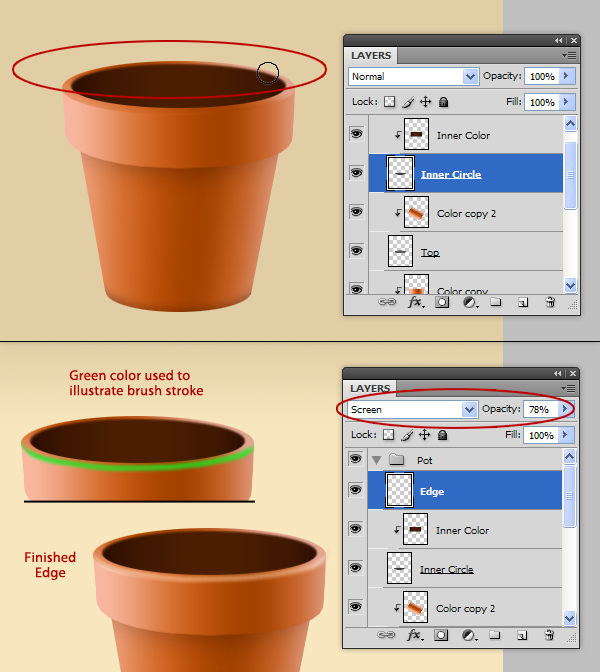
Task: Add layer mask using the upper panel's mask icon
Action: pos(442,302)
